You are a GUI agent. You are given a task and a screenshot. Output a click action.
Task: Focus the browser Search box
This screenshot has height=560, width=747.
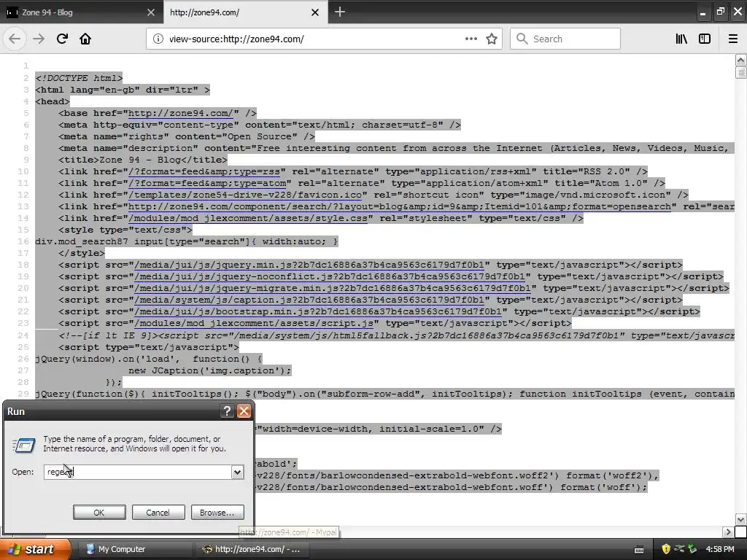tap(565, 39)
